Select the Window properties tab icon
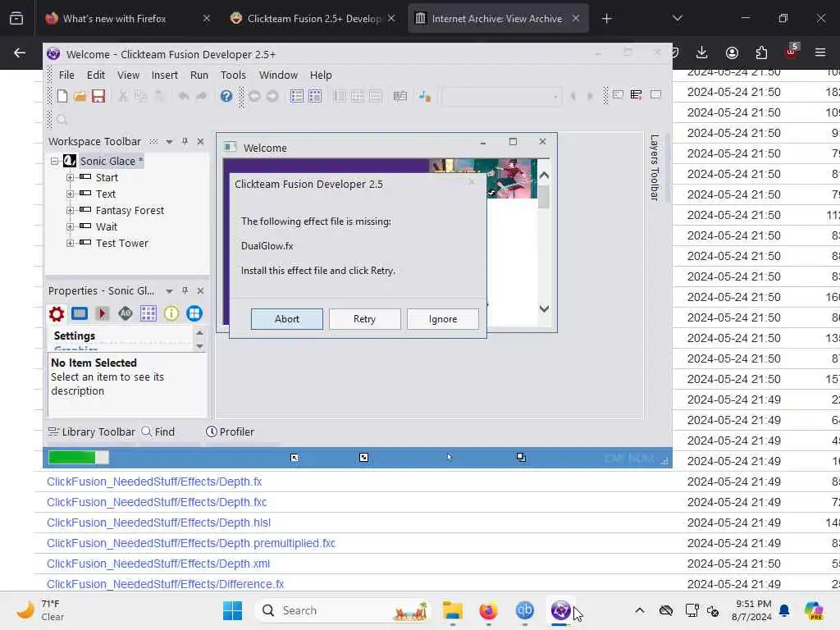The image size is (840, 630). click(80, 313)
